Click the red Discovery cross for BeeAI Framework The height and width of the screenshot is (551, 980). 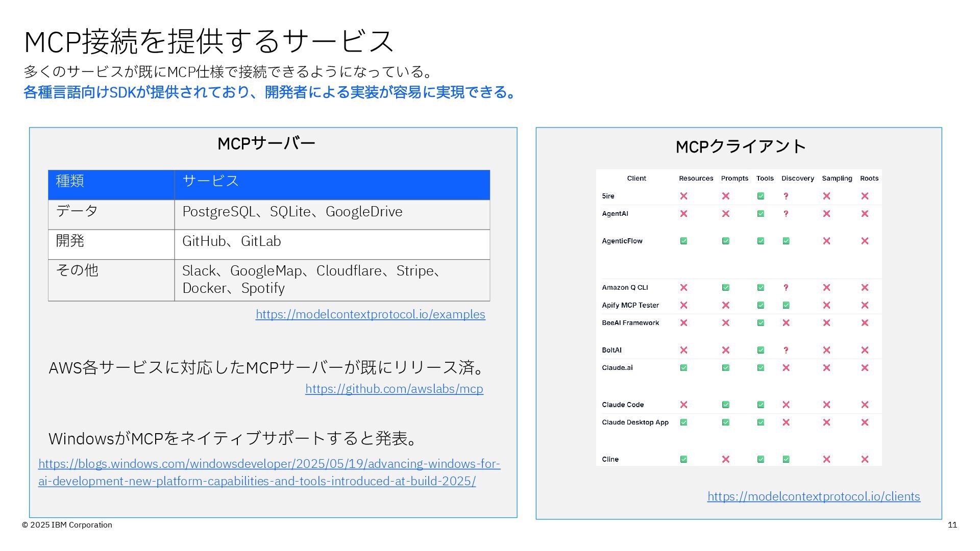(786, 323)
